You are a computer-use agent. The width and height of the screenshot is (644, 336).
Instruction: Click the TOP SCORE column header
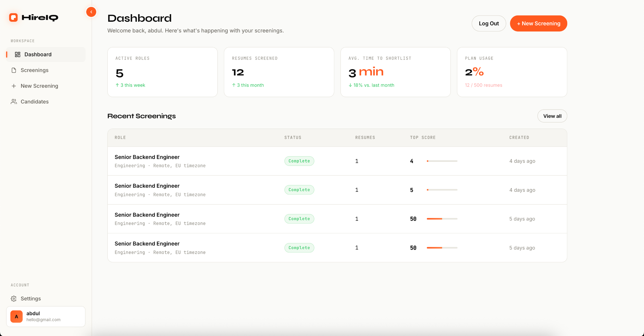[x=423, y=138]
